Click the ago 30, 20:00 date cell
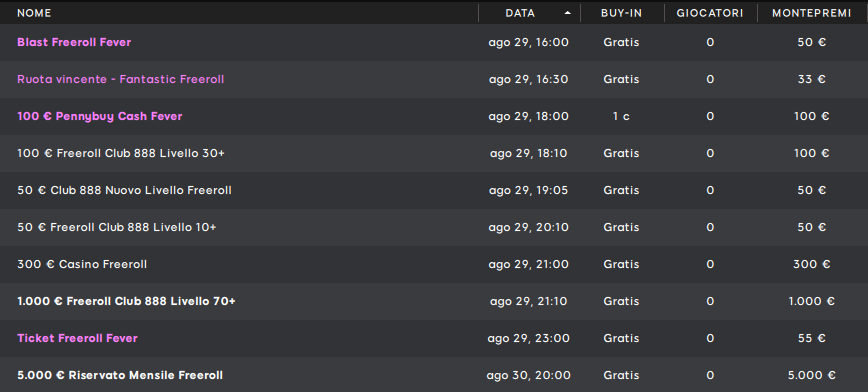 coord(529,375)
